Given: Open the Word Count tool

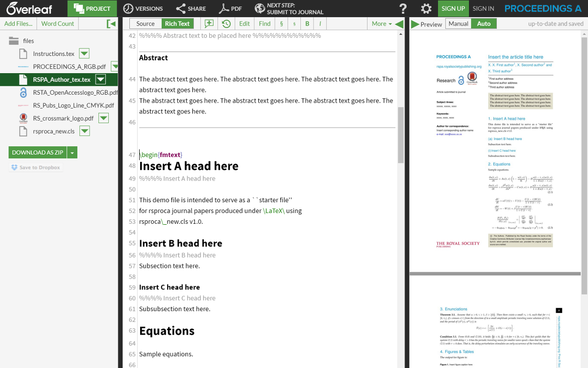Looking at the screenshot, I should (x=57, y=24).
